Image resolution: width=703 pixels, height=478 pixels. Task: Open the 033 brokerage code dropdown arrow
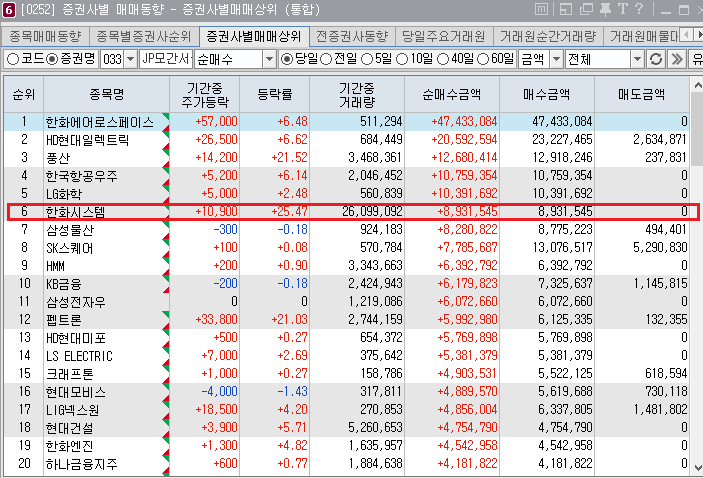[x=130, y=59]
